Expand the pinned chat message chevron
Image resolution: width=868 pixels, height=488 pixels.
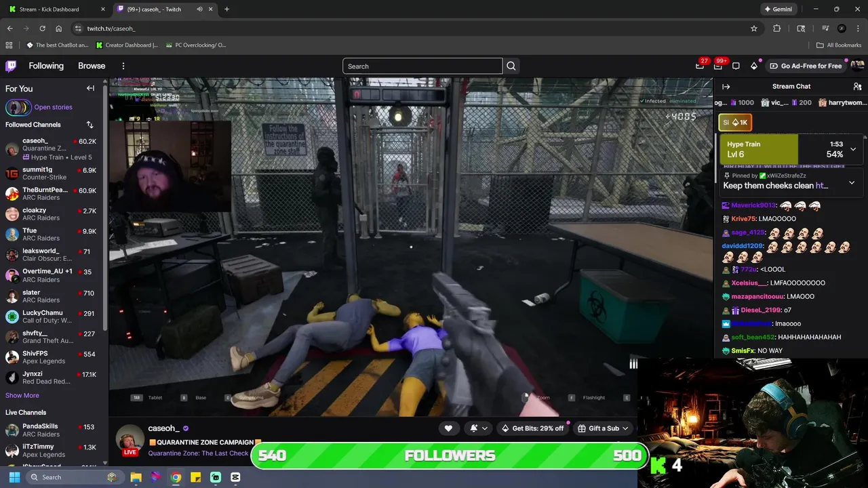(x=852, y=183)
